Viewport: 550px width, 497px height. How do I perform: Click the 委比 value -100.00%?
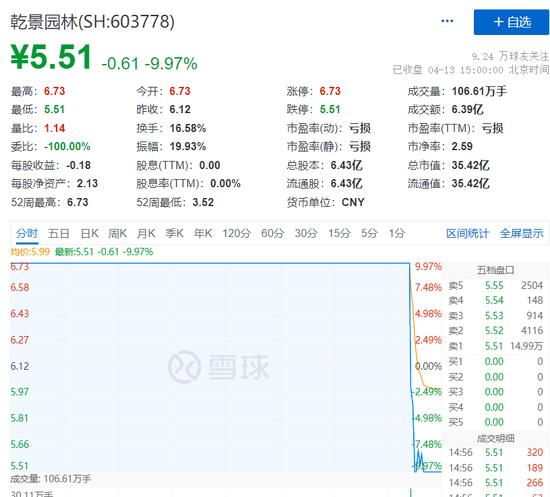(67, 146)
